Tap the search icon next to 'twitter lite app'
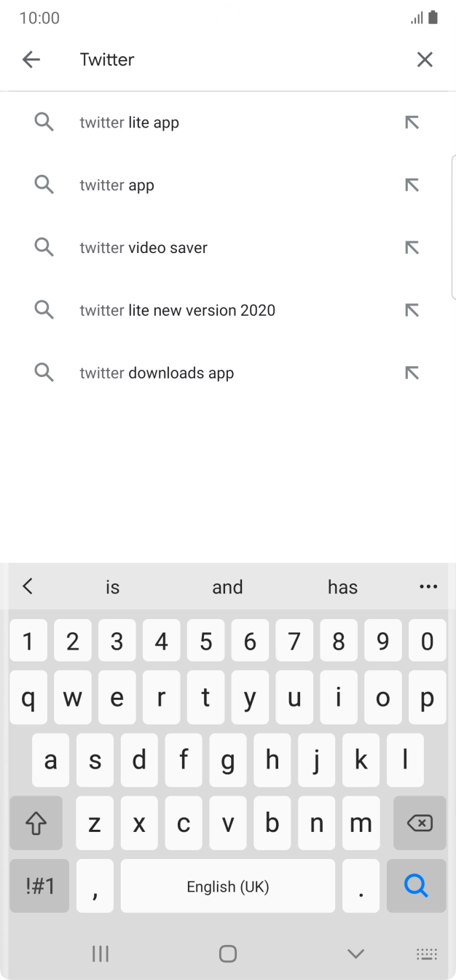Viewport: 456px width, 980px height. [44, 122]
